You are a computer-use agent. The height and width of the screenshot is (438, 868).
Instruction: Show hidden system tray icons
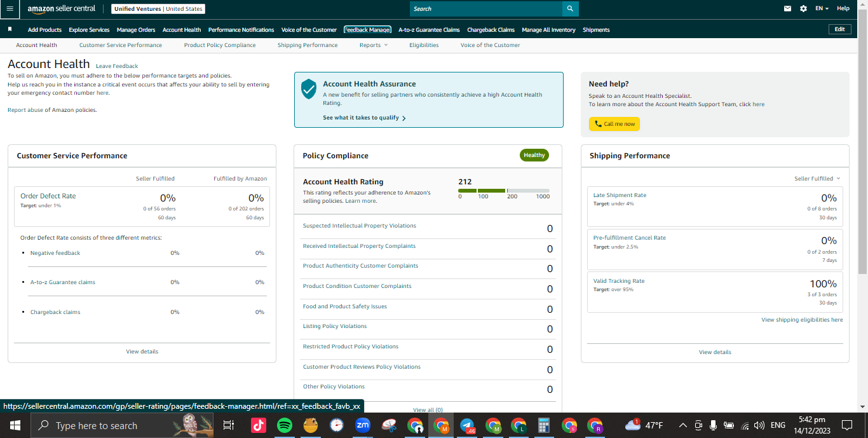pos(683,425)
